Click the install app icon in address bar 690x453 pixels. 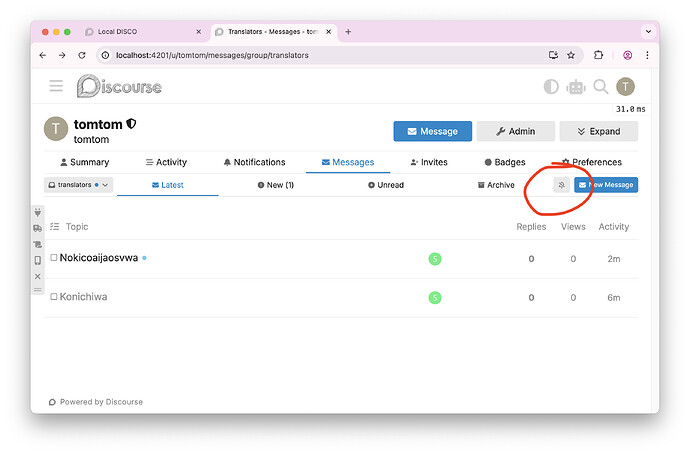[553, 55]
